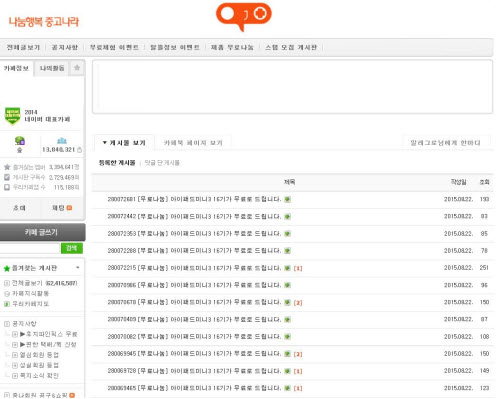Click the 초대 invite button
The image size is (500, 399).
19,208
